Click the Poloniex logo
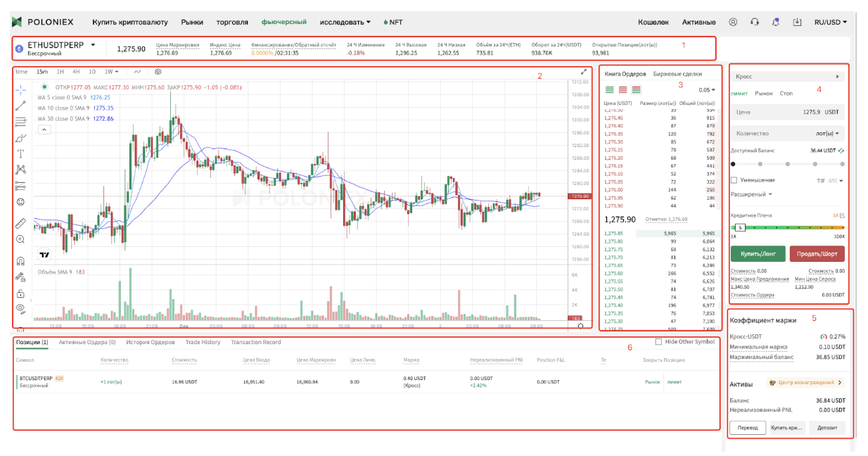Image resolution: width=868 pixels, height=456 pixels. coord(43,22)
